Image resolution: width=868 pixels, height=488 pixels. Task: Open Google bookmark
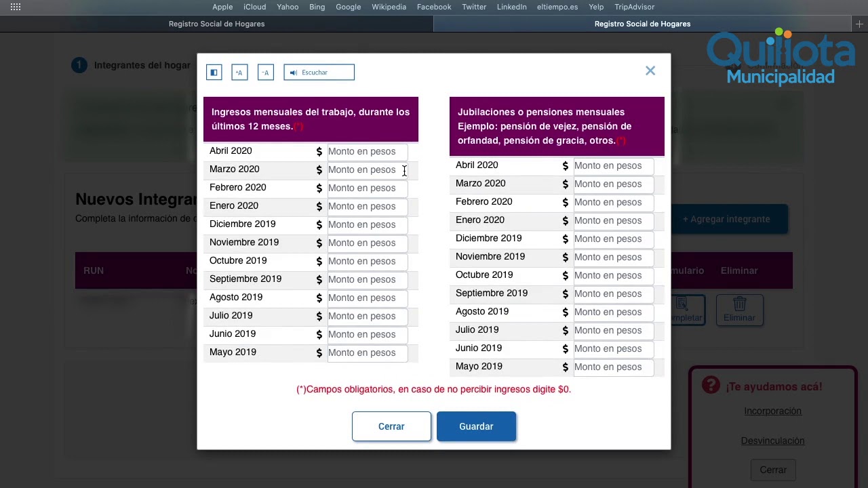point(348,7)
